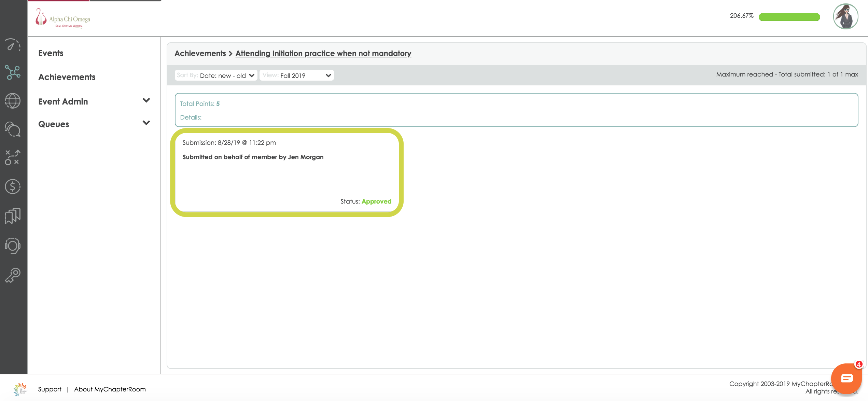Open the View Fall 2019 dropdown
Screen dimensions: 868x401
296,75
